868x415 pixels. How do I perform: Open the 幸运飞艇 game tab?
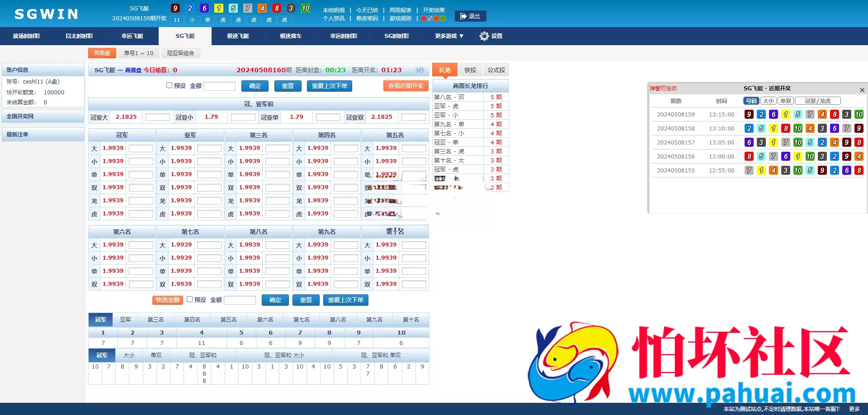pos(132,36)
